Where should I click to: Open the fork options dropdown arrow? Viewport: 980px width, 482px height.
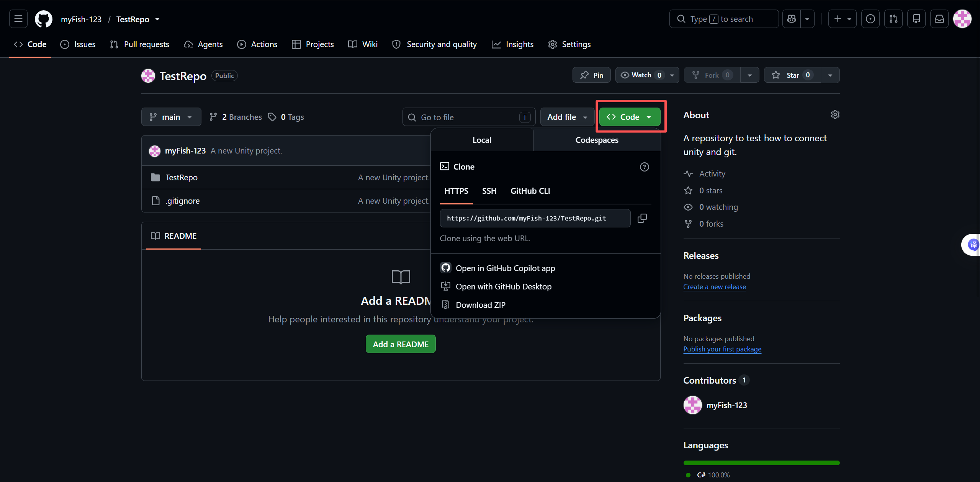coord(749,75)
